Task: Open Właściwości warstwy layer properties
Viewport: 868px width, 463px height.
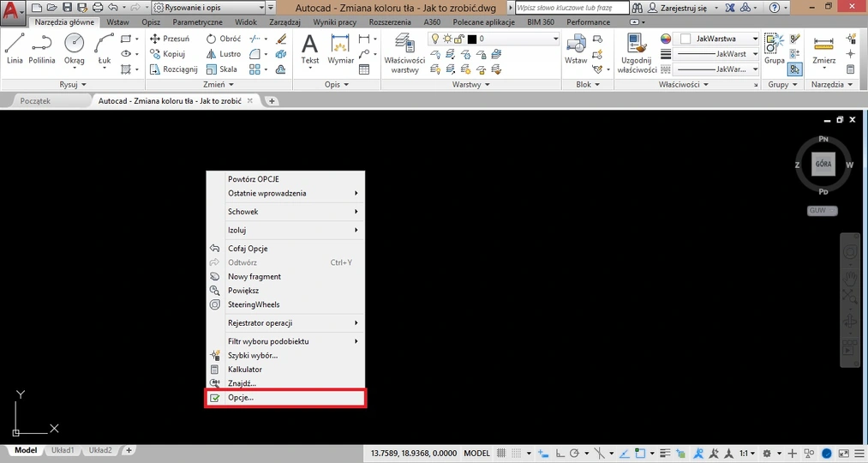Action: coord(404,51)
